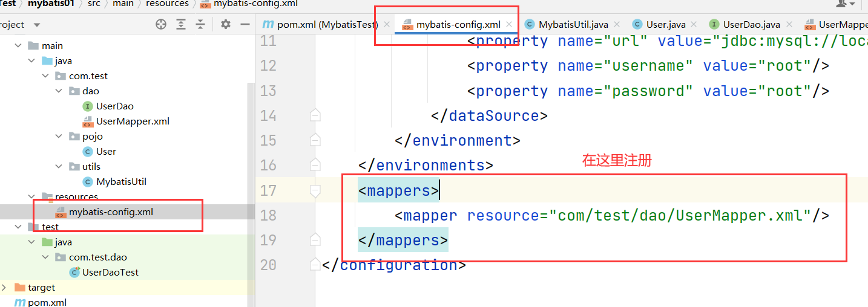The image size is (868, 307).
Task: Fold the dataSource closing tag at line 14
Action: pos(314,115)
